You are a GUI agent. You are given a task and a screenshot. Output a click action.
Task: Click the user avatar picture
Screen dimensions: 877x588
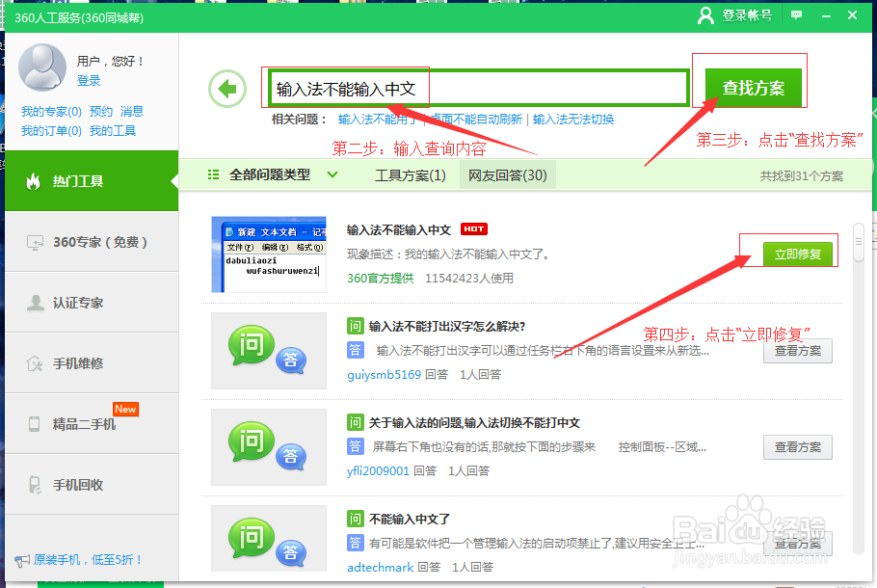pyautogui.click(x=42, y=67)
